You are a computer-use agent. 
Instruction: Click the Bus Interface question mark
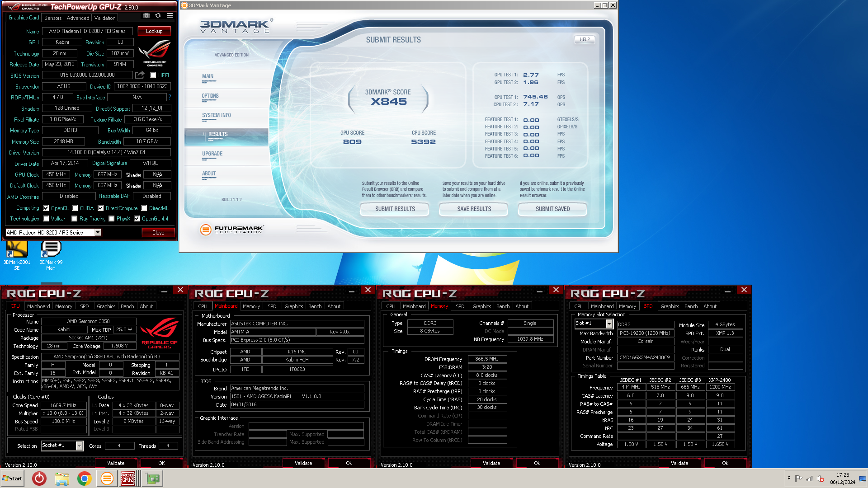[x=170, y=97]
